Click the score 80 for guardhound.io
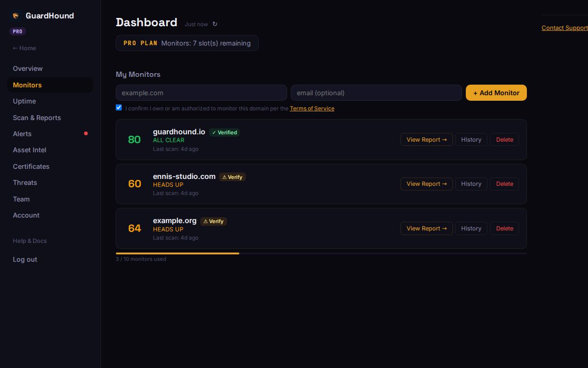Viewport: 588px width, 368px height. 135,139
